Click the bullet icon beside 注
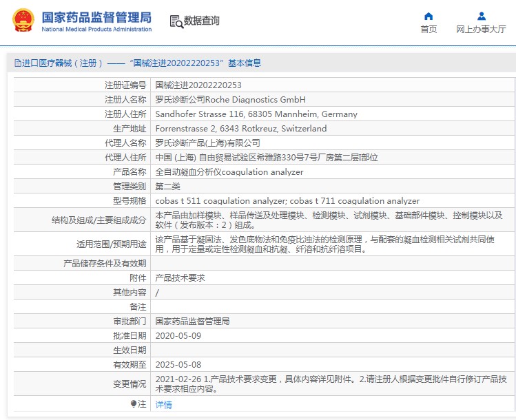The width and height of the screenshot is (516, 420). (133, 404)
